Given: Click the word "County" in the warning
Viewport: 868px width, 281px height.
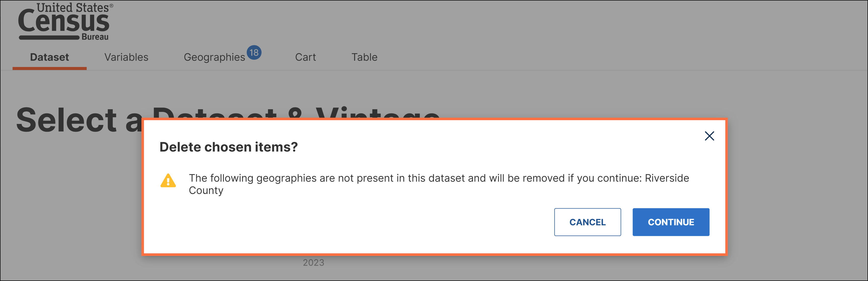Looking at the screenshot, I should tap(206, 190).
